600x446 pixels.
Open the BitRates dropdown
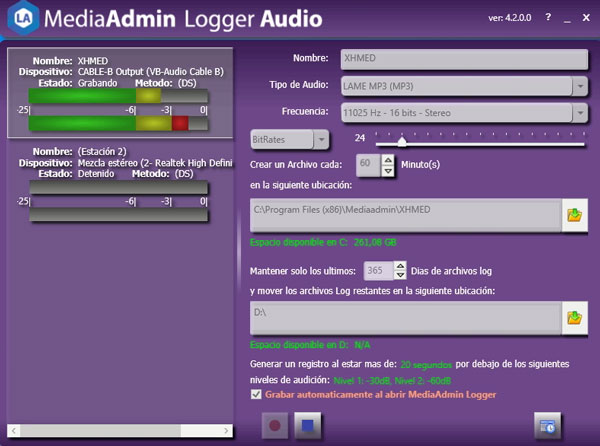point(321,139)
